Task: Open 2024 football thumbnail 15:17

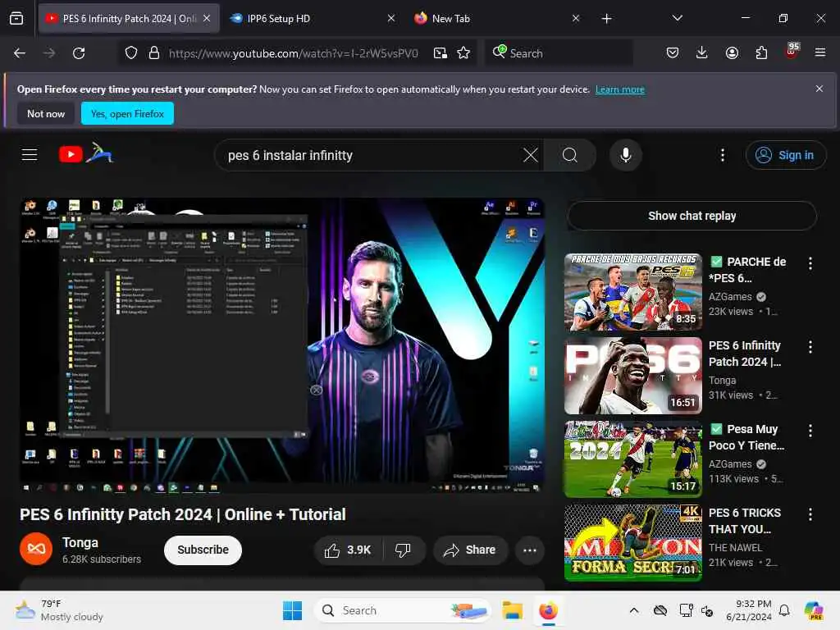Action: tap(633, 459)
